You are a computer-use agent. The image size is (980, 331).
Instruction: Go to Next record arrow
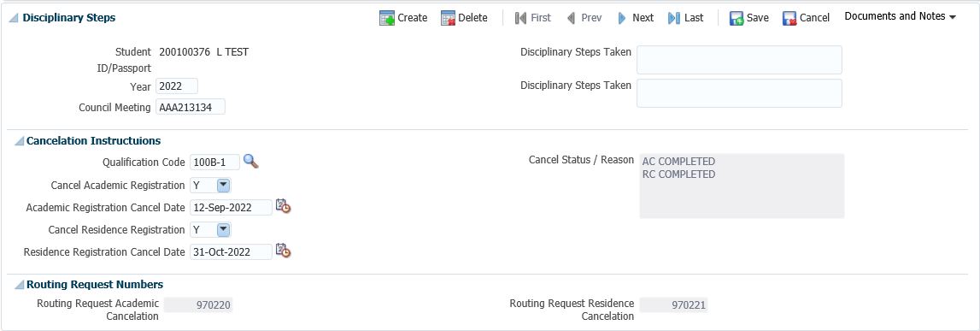(622, 18)
